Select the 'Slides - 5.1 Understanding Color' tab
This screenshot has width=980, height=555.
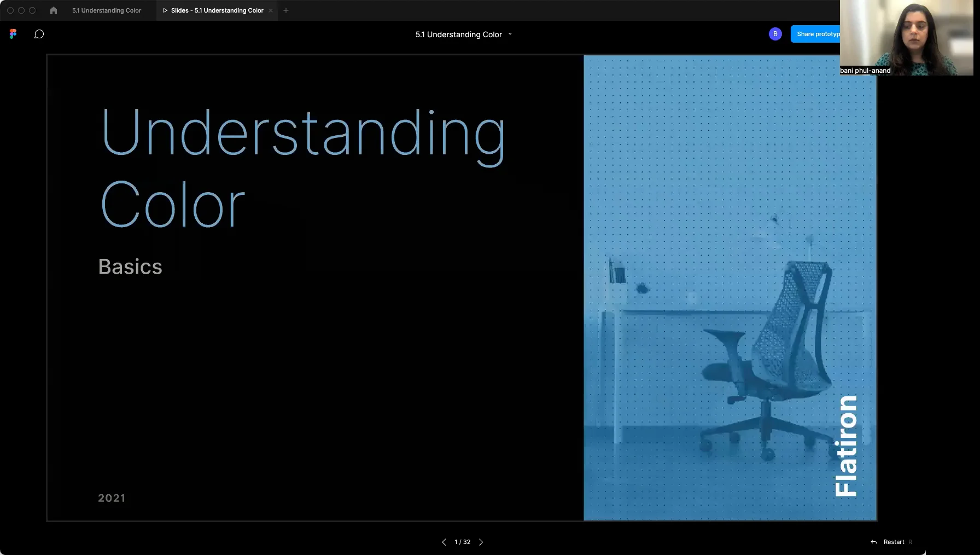pos(217,10)
